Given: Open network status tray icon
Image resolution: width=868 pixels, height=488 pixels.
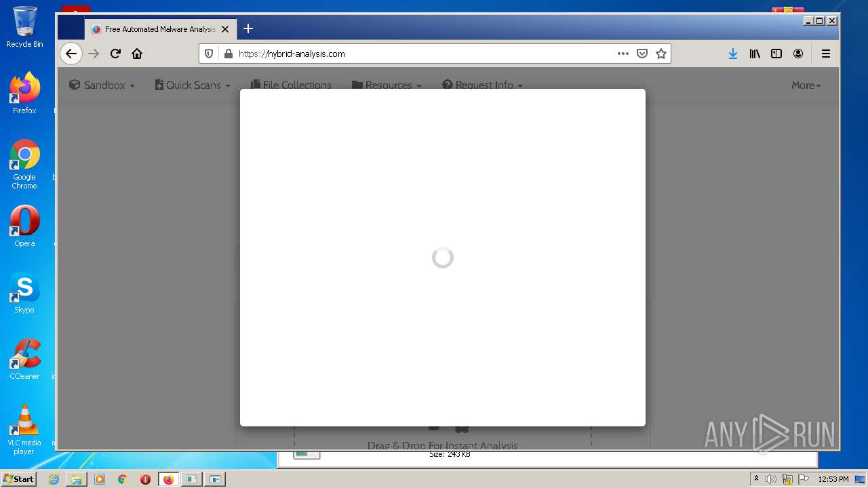Looking at the screenshot, I should click(787, 479).
